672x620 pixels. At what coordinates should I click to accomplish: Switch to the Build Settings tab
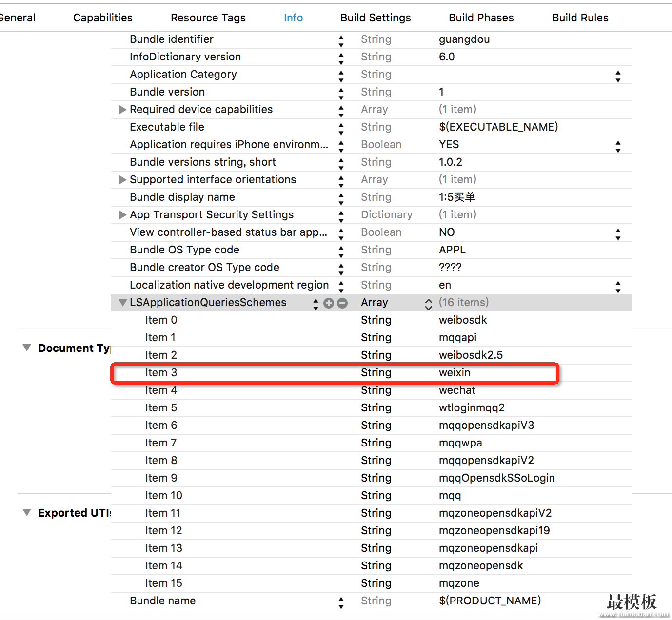[376, 18]
